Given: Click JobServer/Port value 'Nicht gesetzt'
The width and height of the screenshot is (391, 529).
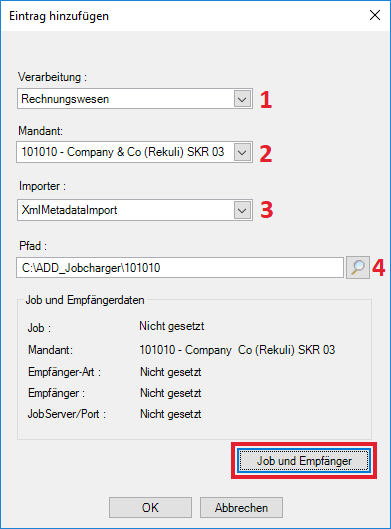Looking at the screenshot, I should click(171, 414).
